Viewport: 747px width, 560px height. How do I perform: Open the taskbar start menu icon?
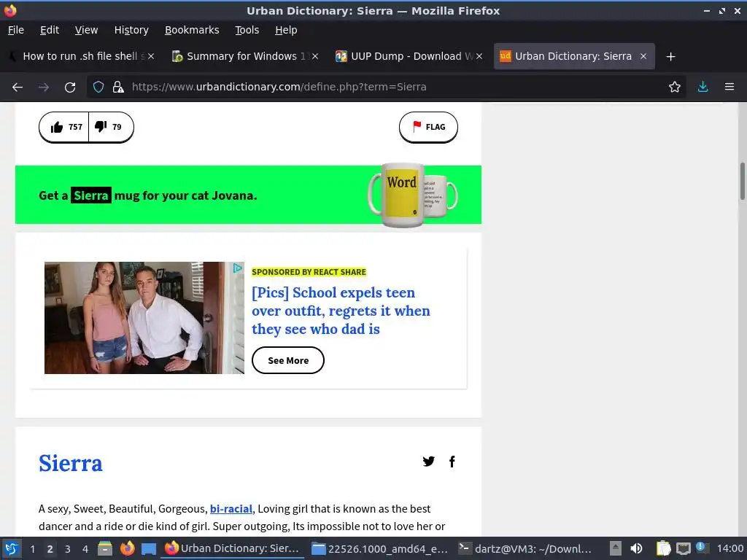(x=11, y=548)
